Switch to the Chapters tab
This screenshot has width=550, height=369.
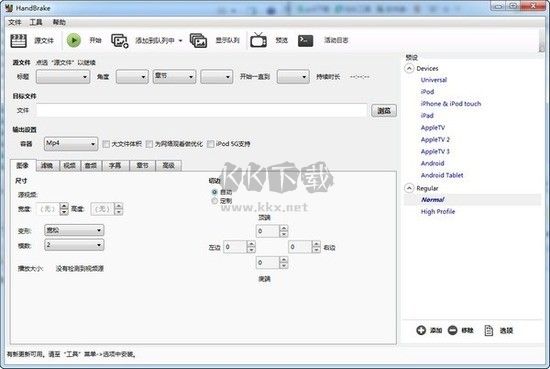(x=142, y=166)
